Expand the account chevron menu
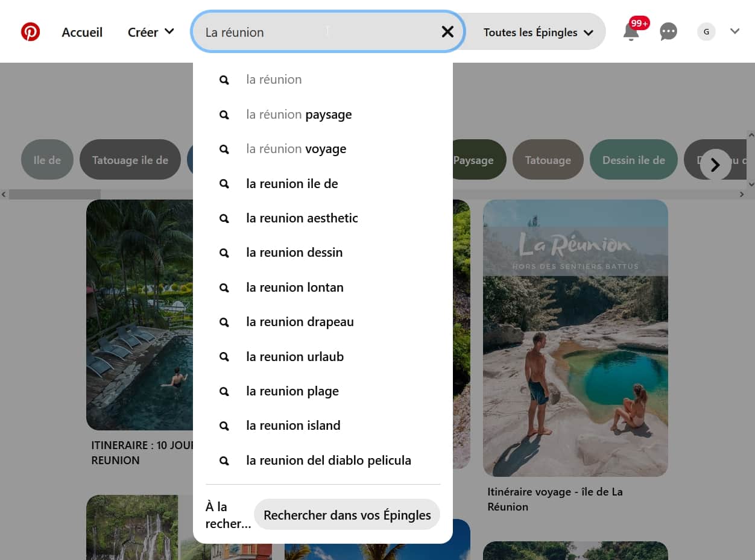Viewport: 755px width, 560px height. (x=734, y=31)
